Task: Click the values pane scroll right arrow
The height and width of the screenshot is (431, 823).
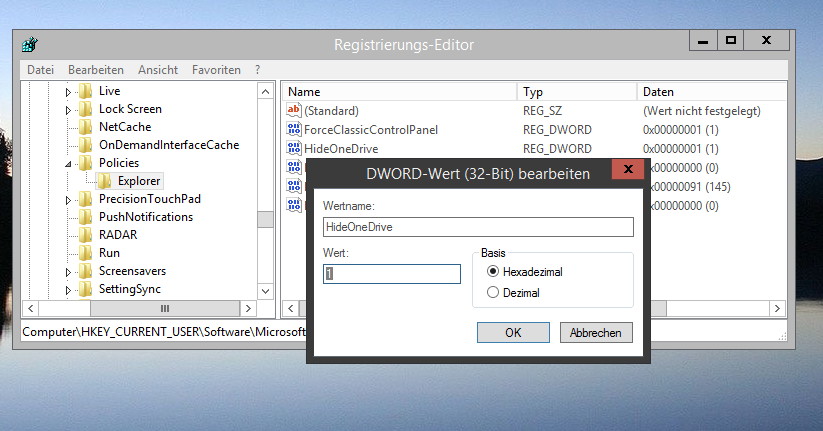Action: tap(777, 308)
